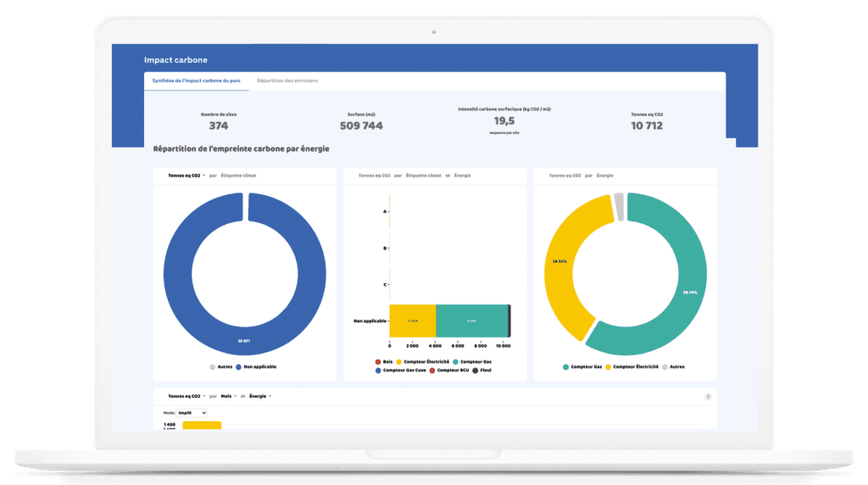Hide Compteur Électricité in the bar chart legend
868x485 pixels.
pos(398,361)
